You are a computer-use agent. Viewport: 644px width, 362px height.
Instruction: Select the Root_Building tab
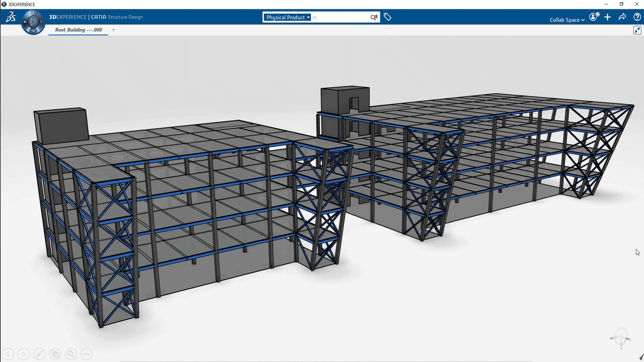click(78, 30)
